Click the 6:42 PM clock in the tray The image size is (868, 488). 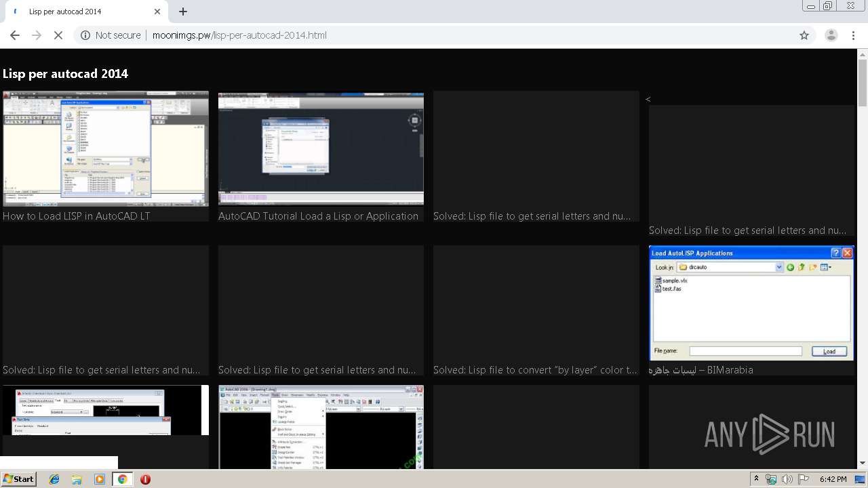[x=833, y=479]
